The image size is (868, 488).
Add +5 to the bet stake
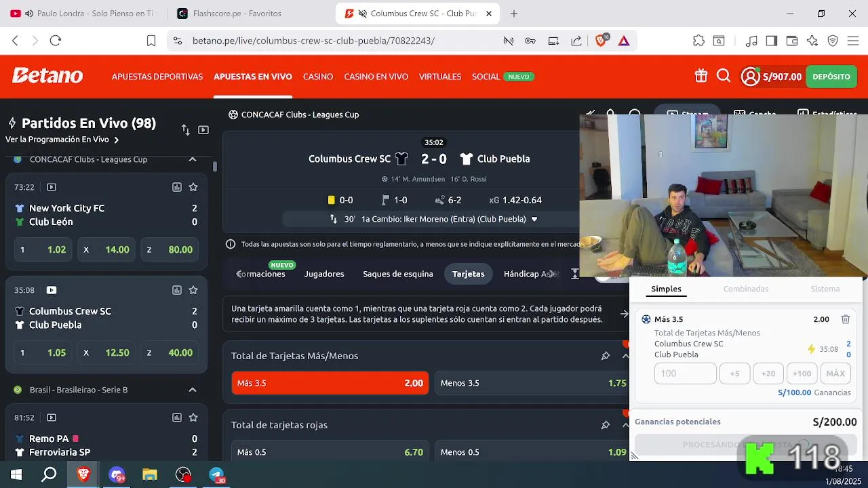click(734, 373)
